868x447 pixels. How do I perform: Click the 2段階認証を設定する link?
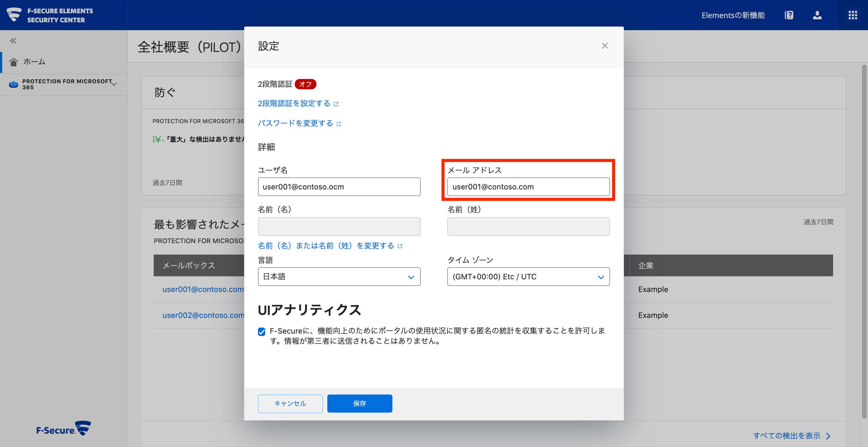point(294,103)
